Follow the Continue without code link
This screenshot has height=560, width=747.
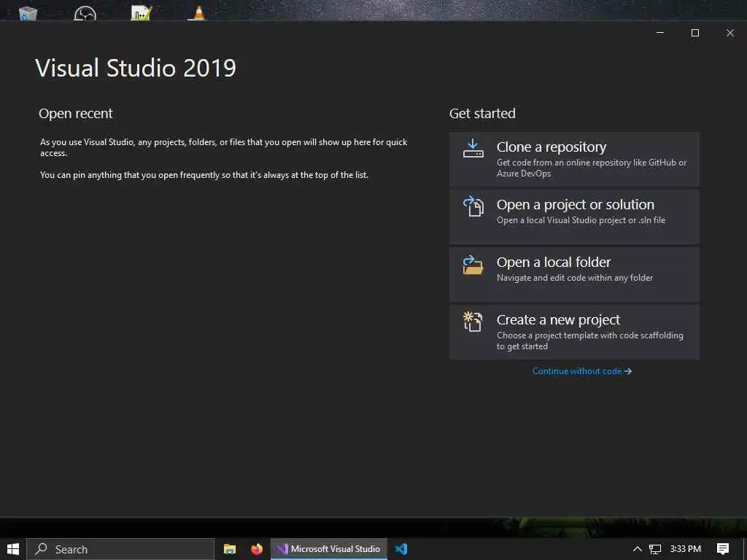581,371
